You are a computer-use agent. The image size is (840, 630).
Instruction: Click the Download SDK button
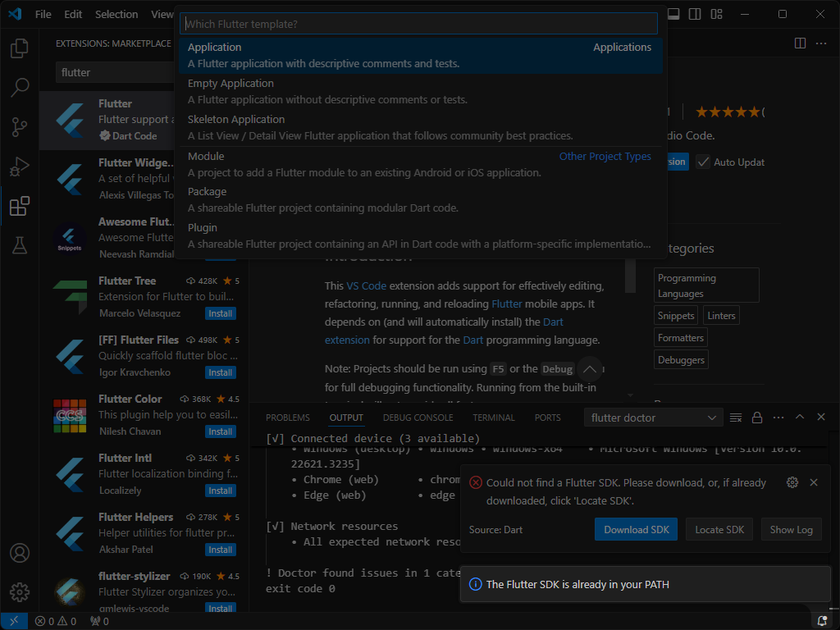click(x=636, y=529)
